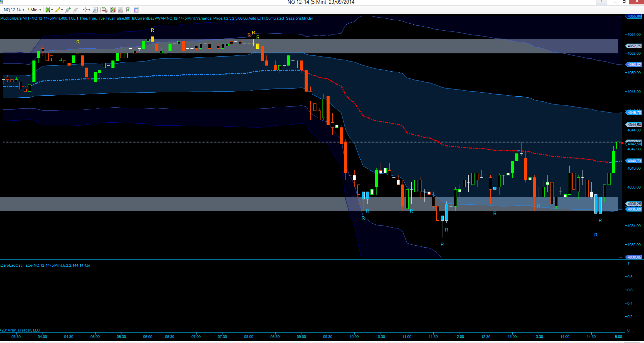This screenshot has height=343, width=644.
Task: Click the 06:30 time axis label
Action: tap(170, 337)
